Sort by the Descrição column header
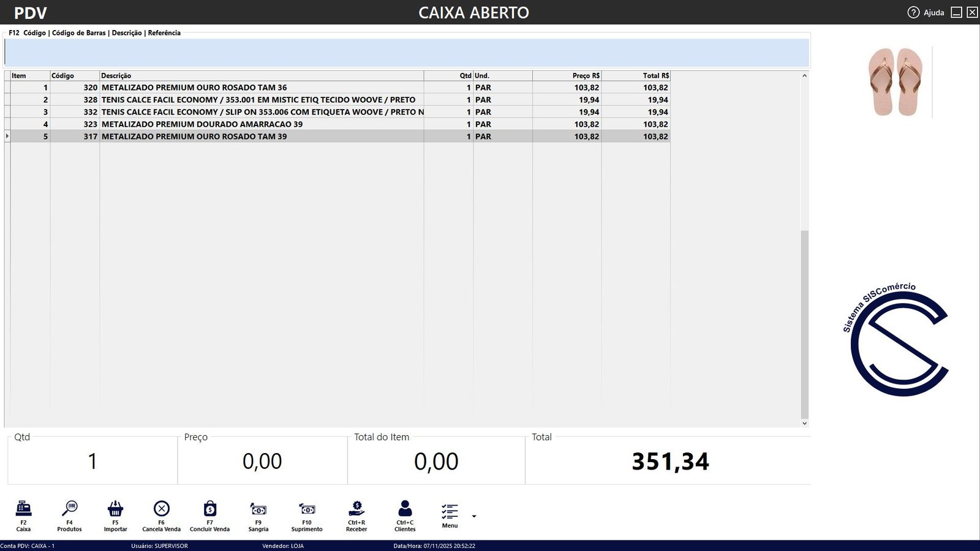This screenshot has height=551, width=980. pyautogui.click(x=261, y=76)
